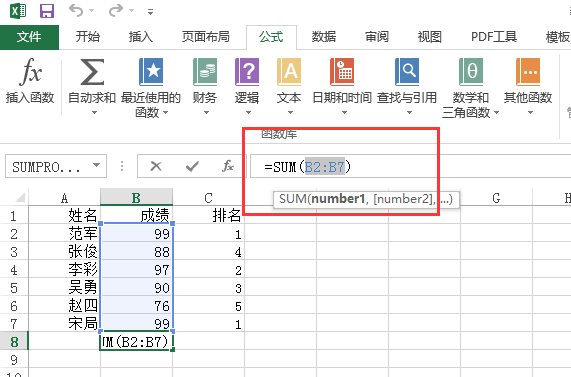The width and height of the screenshot is (571, 377).
Task: Switch to the 页面布局 tab
Action: 206,37
